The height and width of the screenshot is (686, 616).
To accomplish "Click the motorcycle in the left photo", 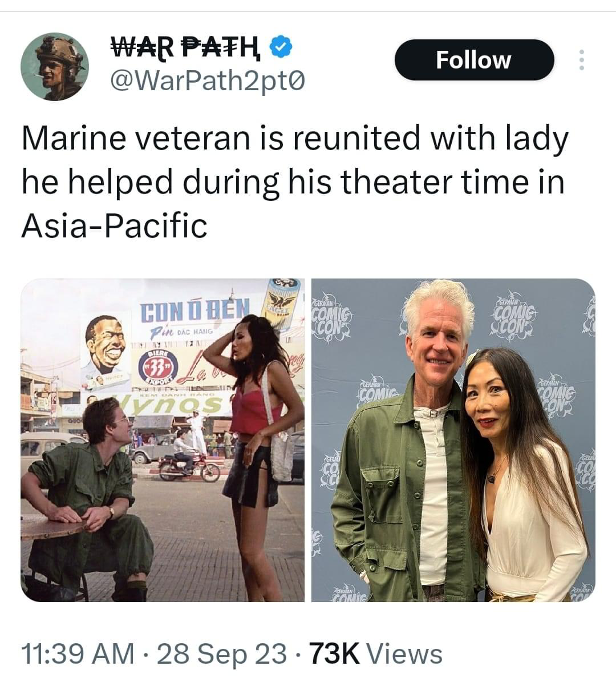I will tap(188, 465).
